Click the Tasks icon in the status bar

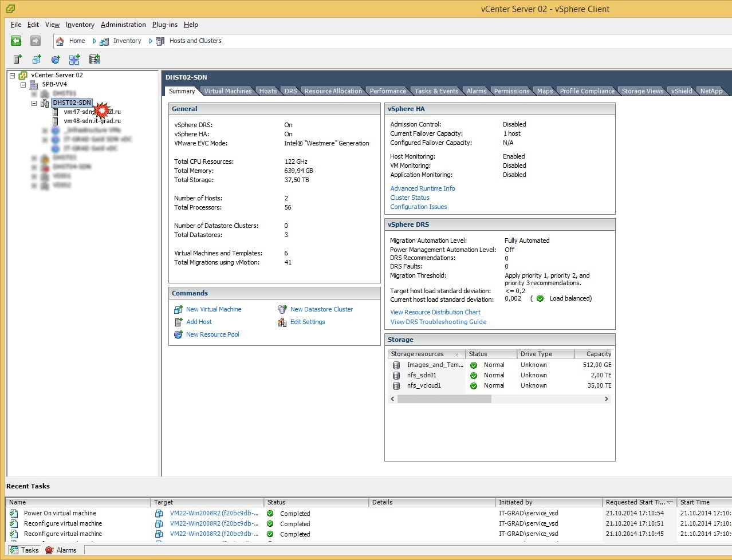coord(14,550)
